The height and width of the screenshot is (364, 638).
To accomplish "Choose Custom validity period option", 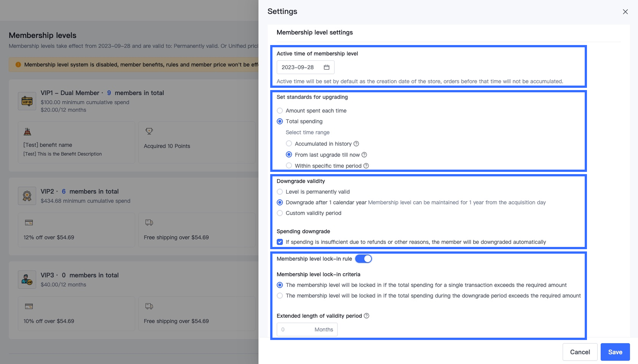I will click(x=280, y=213).
